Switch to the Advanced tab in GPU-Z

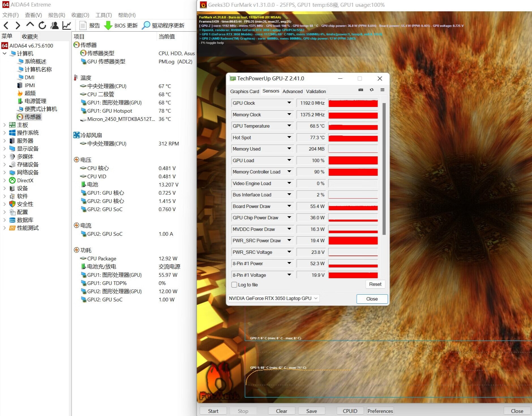pos(292,91)
